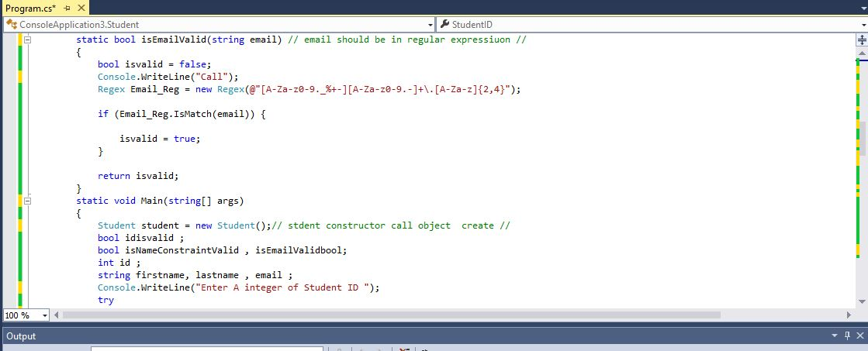Image resolution: width=868 pixels, height=351 pixels.
Task: Collapse the isEmailValid method outline
Action: click(x=27, y=40)
